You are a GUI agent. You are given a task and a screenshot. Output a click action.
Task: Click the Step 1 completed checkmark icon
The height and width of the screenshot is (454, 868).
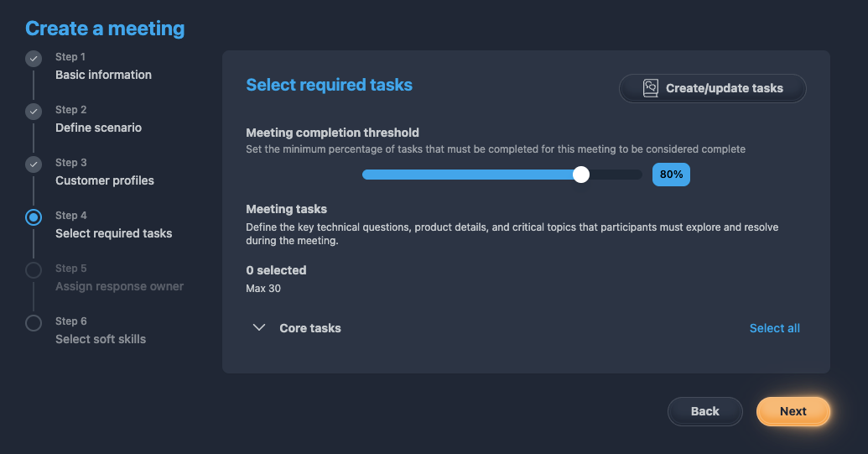point(34,59)
